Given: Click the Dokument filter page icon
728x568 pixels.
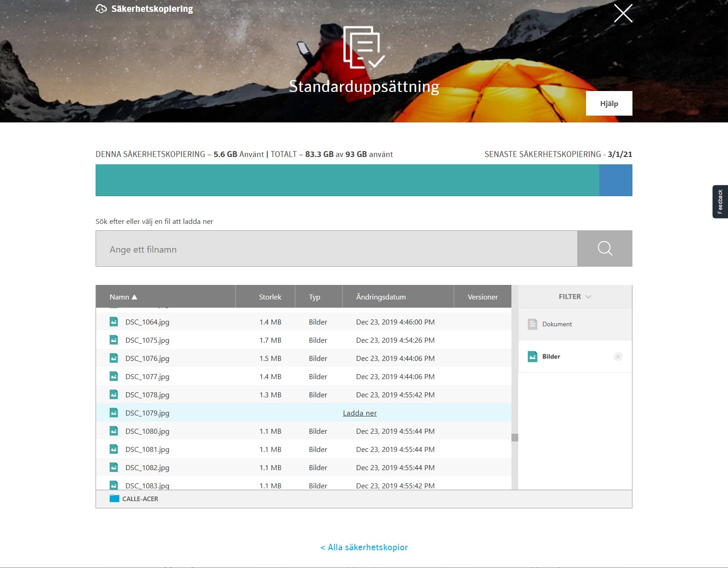Looking at the screenshot, I should point(532,324).
